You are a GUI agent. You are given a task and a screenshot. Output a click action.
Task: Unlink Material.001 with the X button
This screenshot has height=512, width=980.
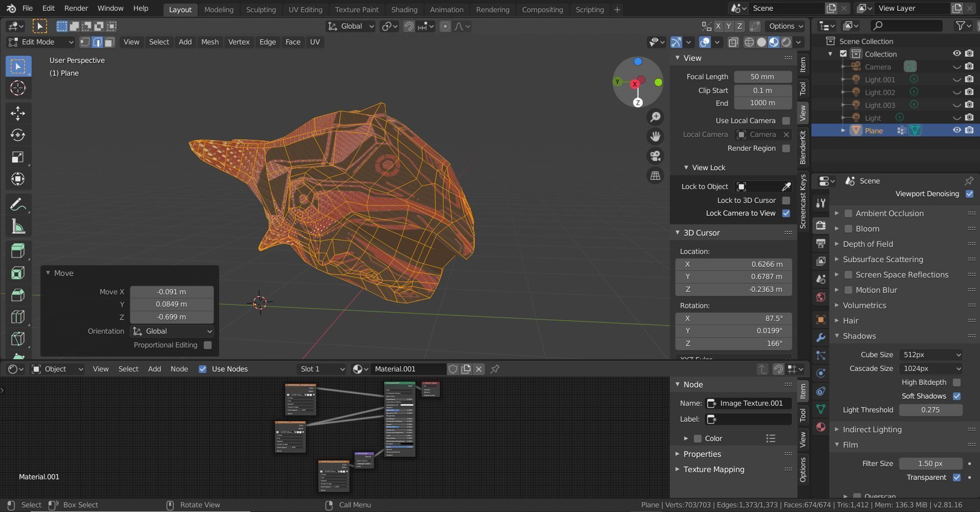[x=479, y=369]
